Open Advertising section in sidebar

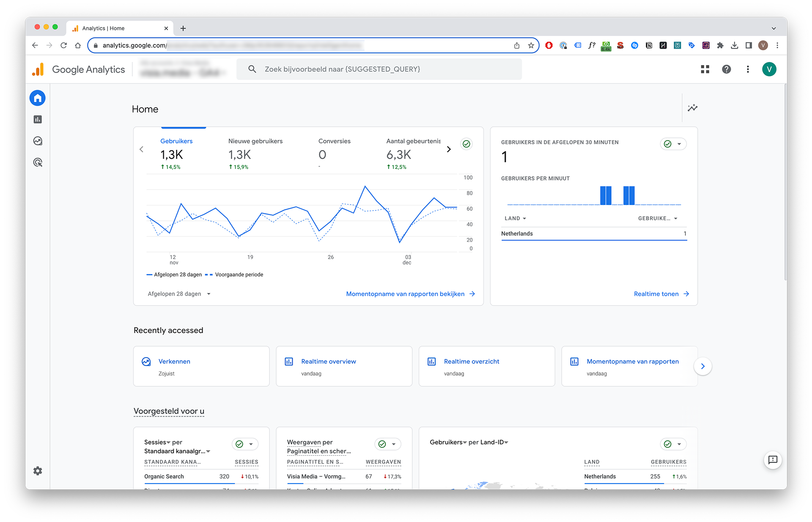tap(38, 163)
